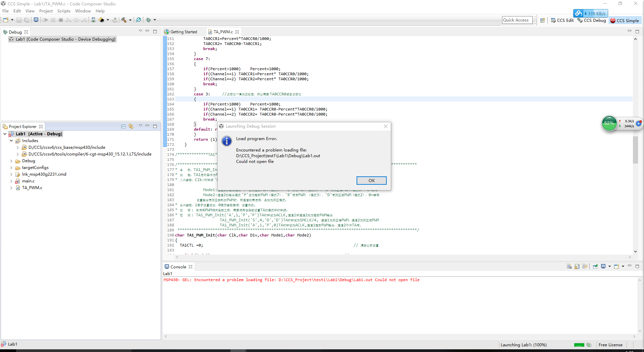644x352 pixels.
Task: Expand the main.c tree node
Action: (x=11, y=181)
